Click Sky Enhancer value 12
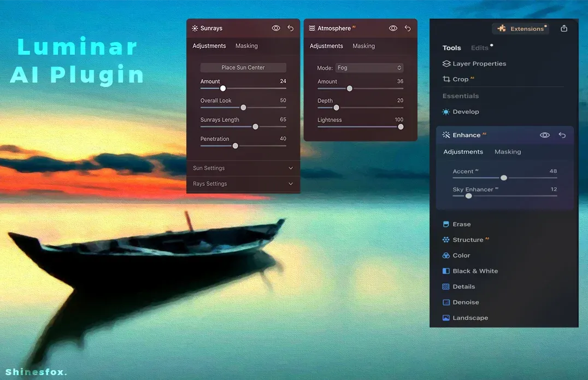 (x=554, y=189)
